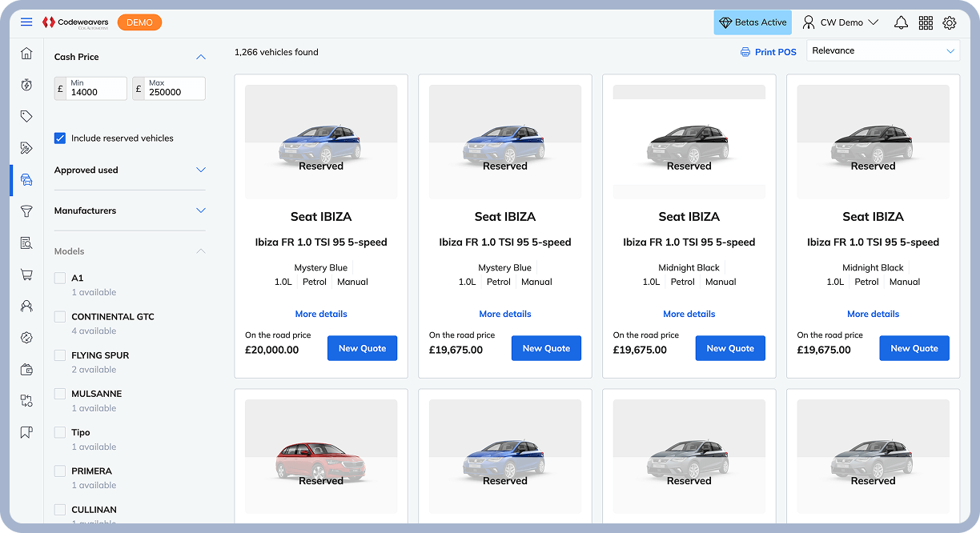The image size is (980, 533).
Task: Click '4 available' under CONTINENTAL GTC
Action: pyautogui.click(x=94, y=331)
